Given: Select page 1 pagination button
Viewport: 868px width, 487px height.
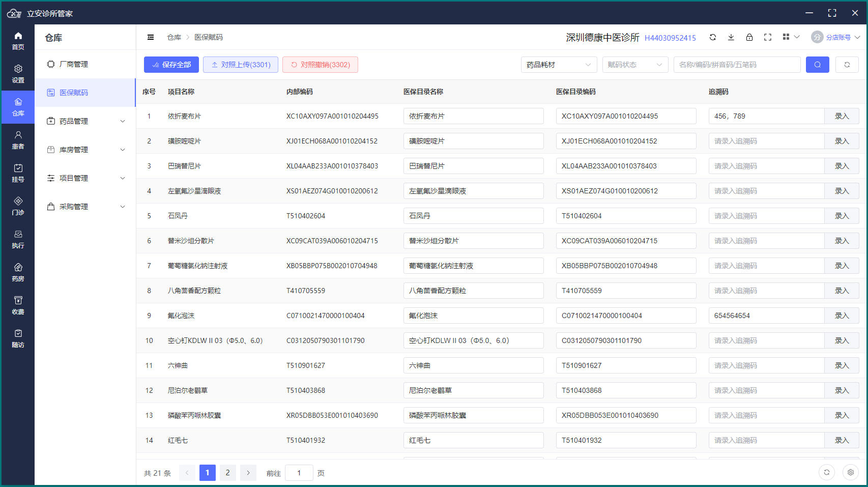Looking at the screenshot, I should (207, 473).
